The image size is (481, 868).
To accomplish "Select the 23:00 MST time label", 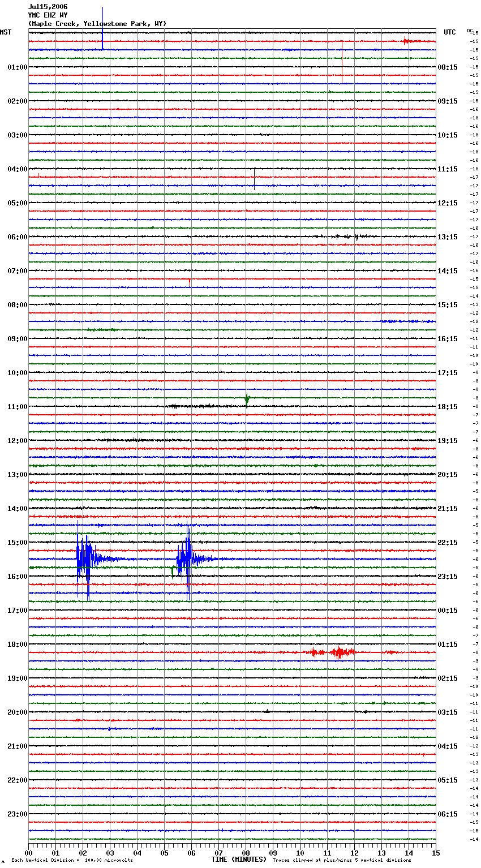I will (x=18, y=814).
